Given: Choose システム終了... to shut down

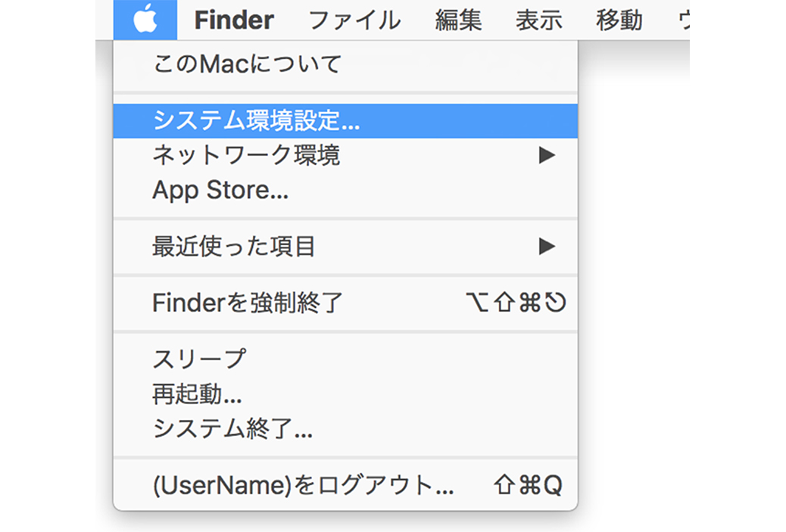Looking at the screenshot, I should click(x=345, y=428).
